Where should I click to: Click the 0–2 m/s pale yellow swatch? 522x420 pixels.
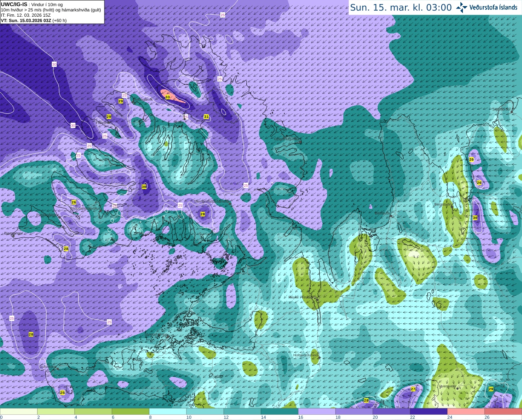tap(19, 411)
